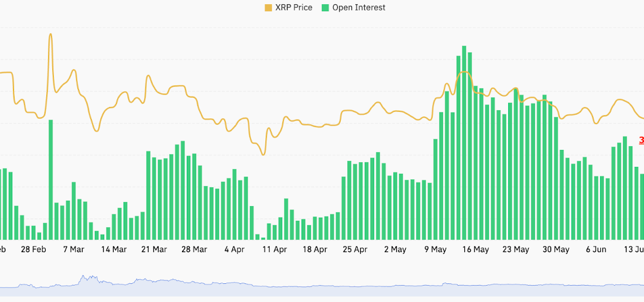Choose the 11 Apr date label
The width and height of the screenshot is (644, 302).
[x=275, y=249]
